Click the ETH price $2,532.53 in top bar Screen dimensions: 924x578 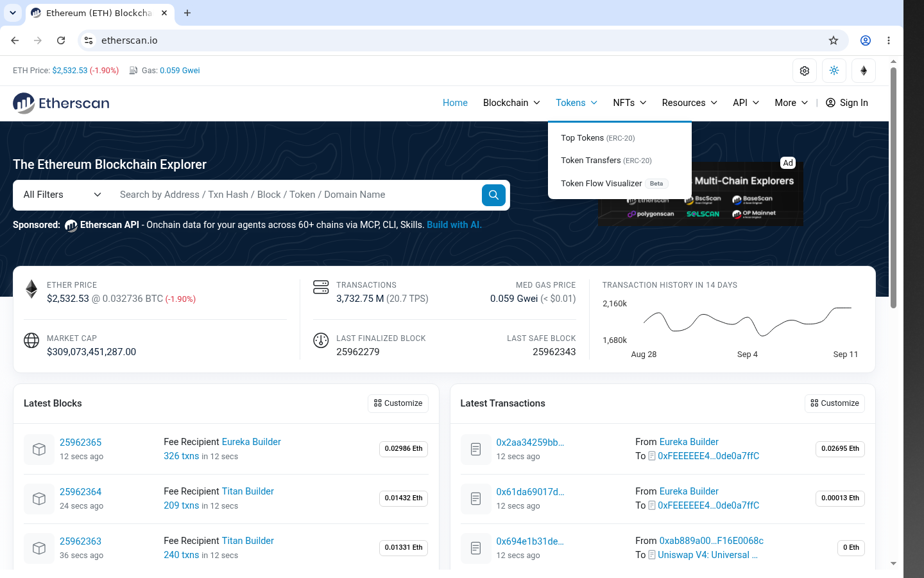click(x=70, y=71)
